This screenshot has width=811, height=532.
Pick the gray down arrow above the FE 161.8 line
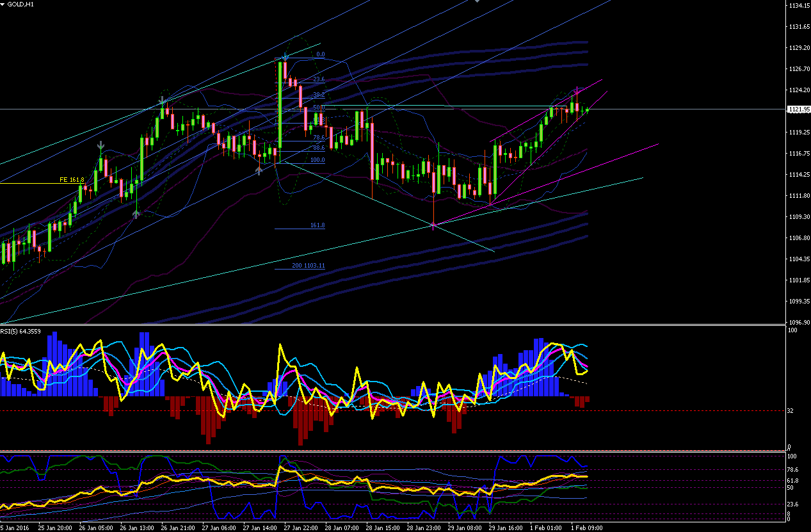click(x=100, y=146)
